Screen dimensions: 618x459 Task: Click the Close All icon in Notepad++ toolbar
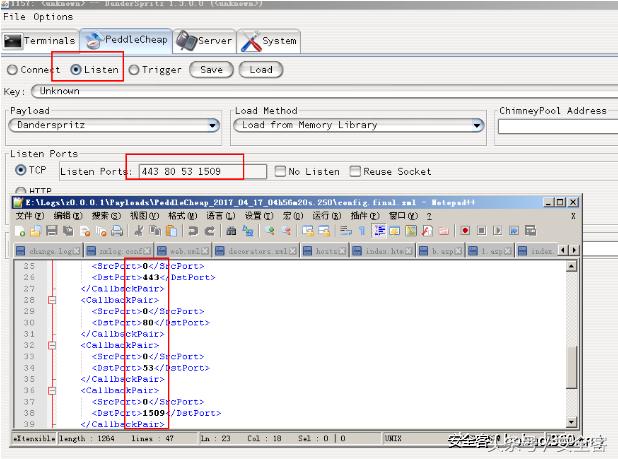click(101, 231)
